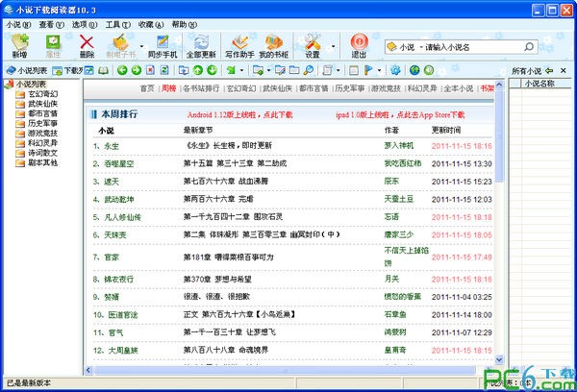Open the novel 吞噬星空 in ranking list
The width and height of the screenshot is (577, 392).
tap(119, 164)
